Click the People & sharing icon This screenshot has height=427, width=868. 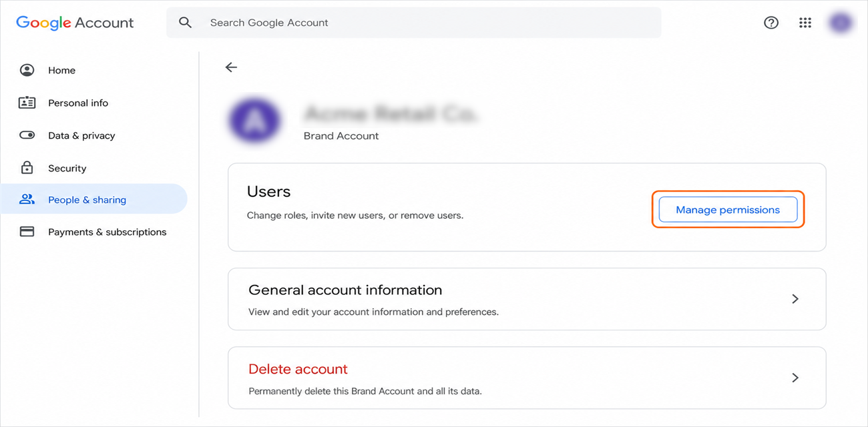pos(27,199)
